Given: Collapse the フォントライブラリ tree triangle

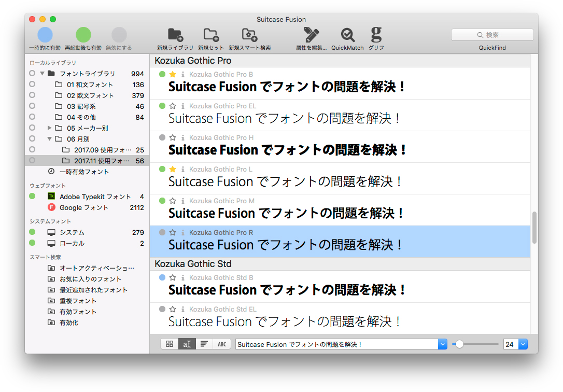Looking at the screenshot, I should tap(42, 73).
